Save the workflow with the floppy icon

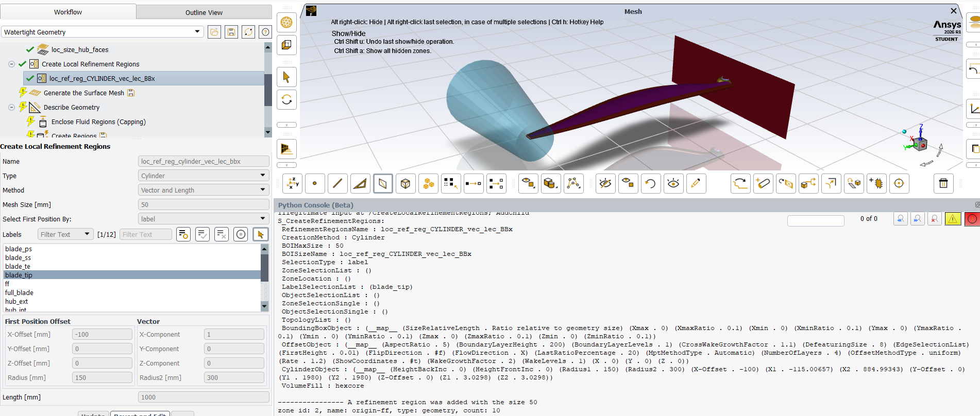[231, 32]
